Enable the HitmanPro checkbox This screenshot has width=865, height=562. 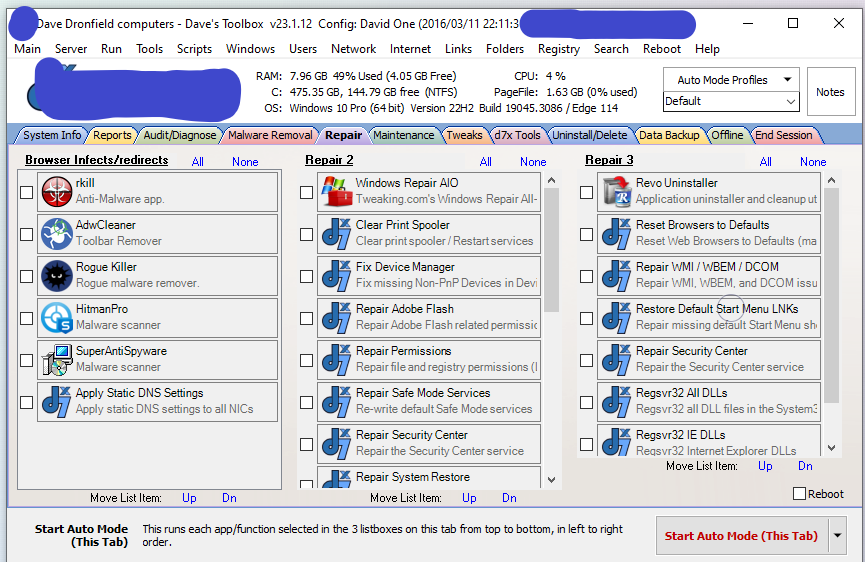[26, 318]
